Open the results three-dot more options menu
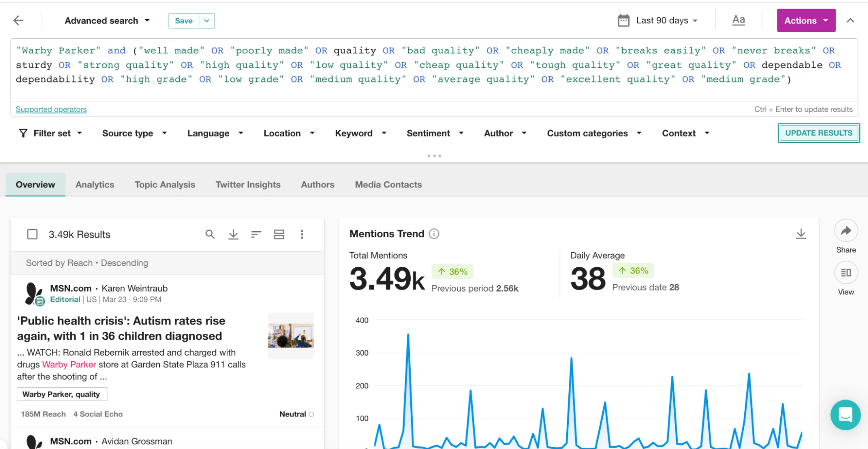 tap(302, 235)
